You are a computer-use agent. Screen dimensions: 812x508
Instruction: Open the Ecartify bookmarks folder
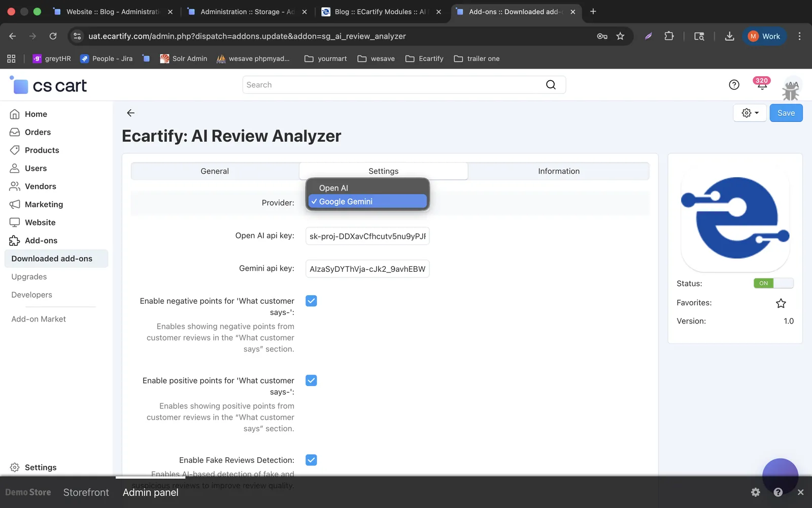[424, 58]
